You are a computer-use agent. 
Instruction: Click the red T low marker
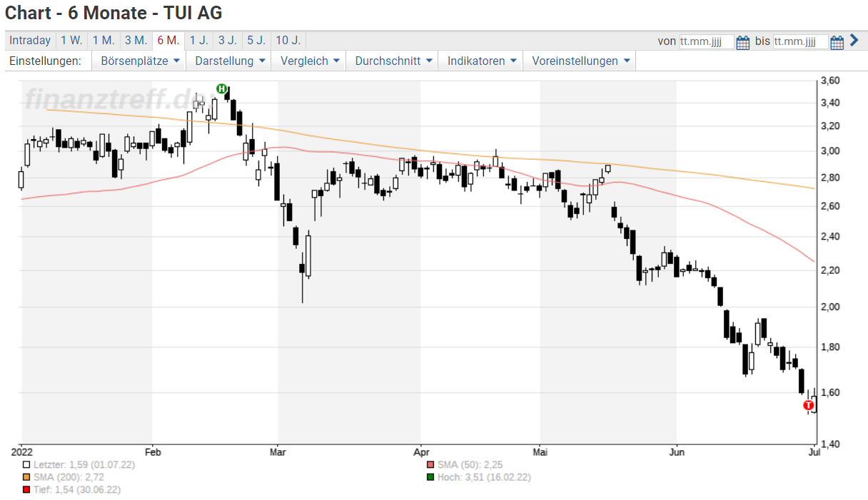(x=808, y=404)
